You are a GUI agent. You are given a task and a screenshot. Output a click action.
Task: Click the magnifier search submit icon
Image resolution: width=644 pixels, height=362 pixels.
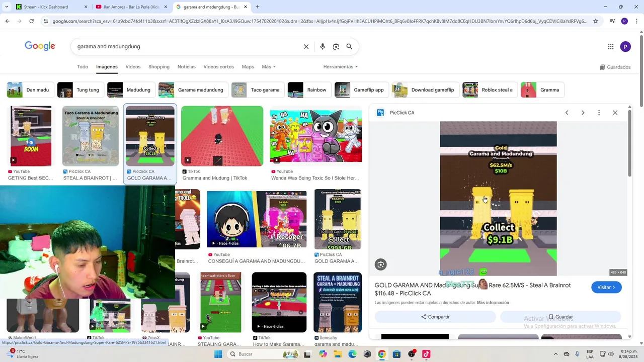[349, 47]
